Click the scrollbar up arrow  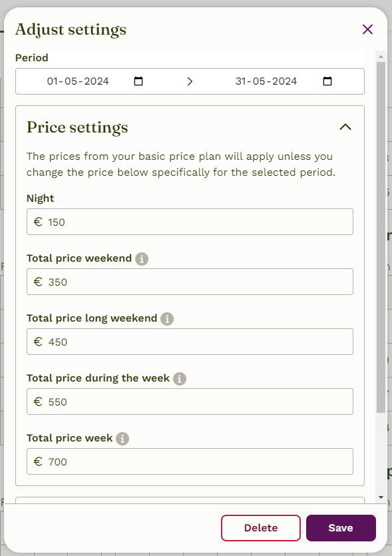click(x=381, y=57)
